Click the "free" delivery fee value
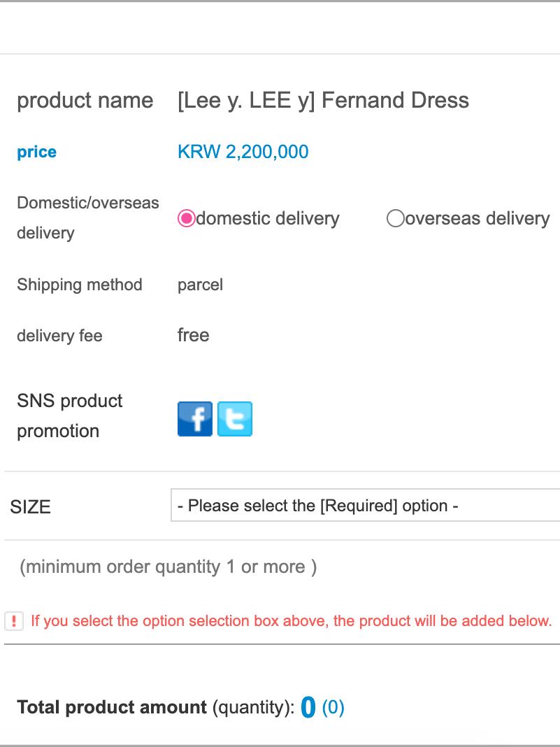560x747 pixels. [x=193, y=335]
